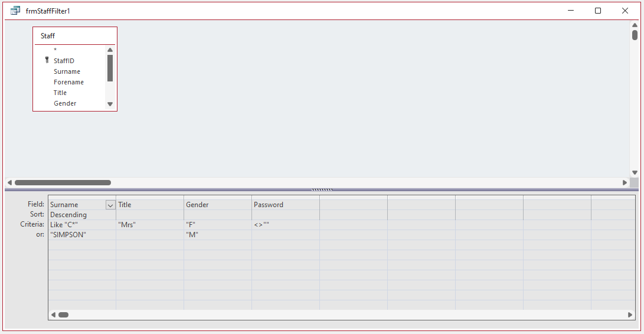This screenshot has height=334, width=644.
Task: Click the frmStaffFilter1 form icon in title bar
Action: pos(15,11)
